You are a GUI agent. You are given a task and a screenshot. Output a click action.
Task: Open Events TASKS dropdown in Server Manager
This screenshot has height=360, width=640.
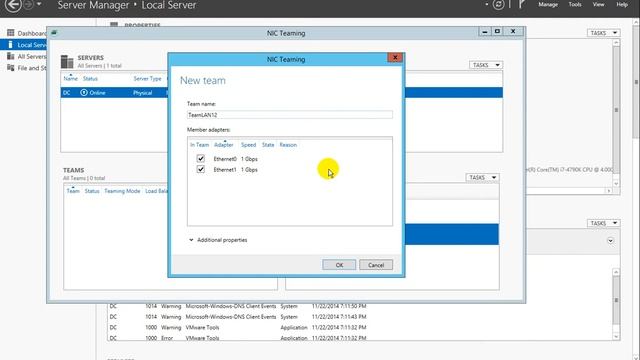[x=604, y=223]
